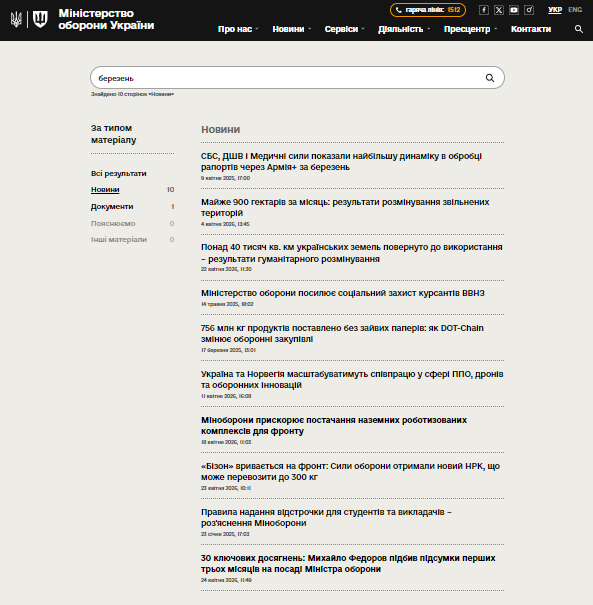The height and width of the screenshot is (605, 593).
Task: Expand the Сервіси menu
Action: (344, 29)
